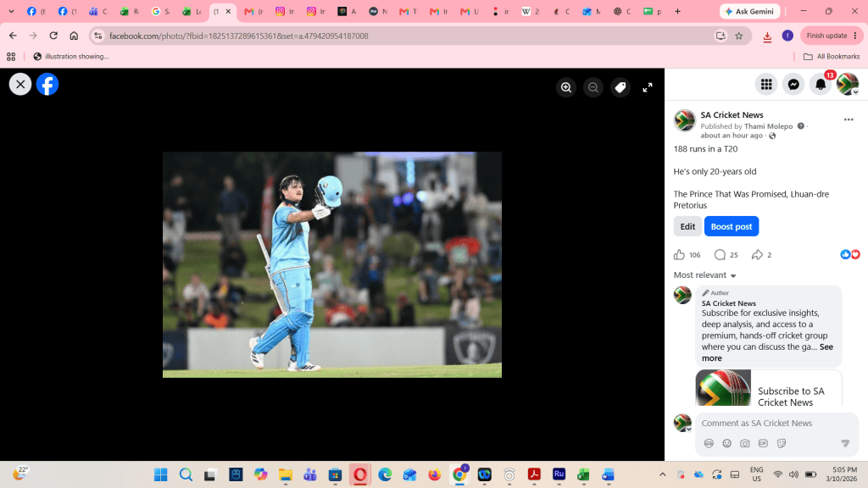
Task: Click the cricket player photo
Action: [x=332, y=264]
